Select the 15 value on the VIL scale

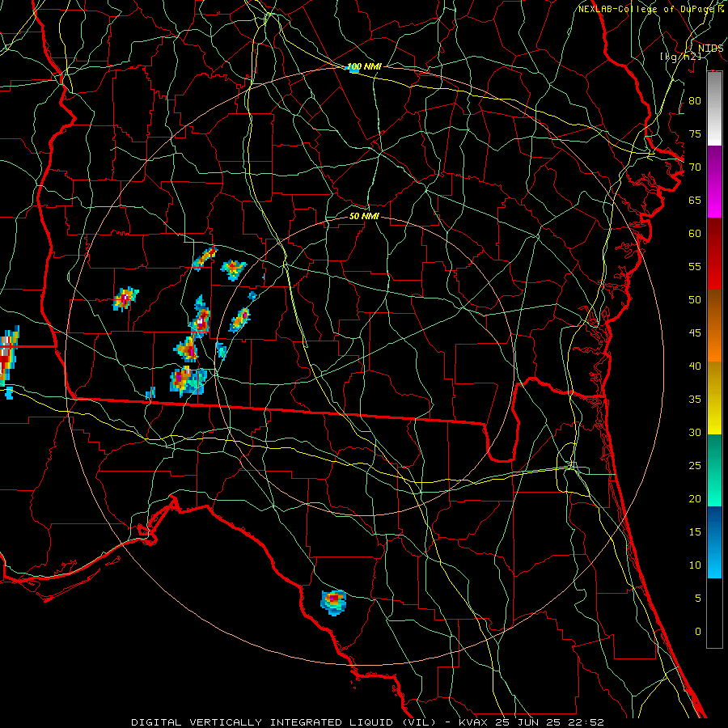(695, 532)
